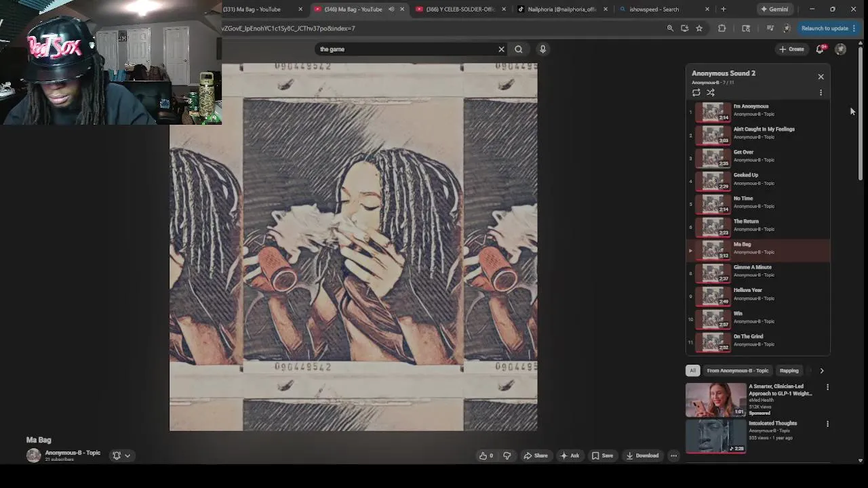The height and width of the screenshot is (488, 868).
Task: Toggle shuffle playlist
Action: pyautogui.click(x=711, y=92)
